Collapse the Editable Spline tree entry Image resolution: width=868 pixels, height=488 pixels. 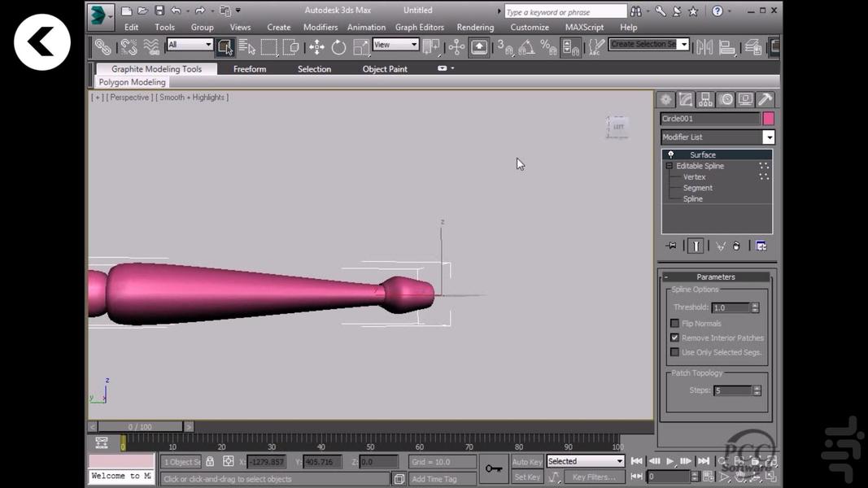click(670, 166)
